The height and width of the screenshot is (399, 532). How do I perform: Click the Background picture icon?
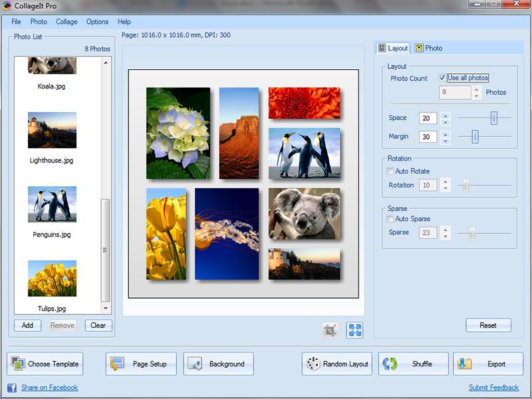pos(195,364)
